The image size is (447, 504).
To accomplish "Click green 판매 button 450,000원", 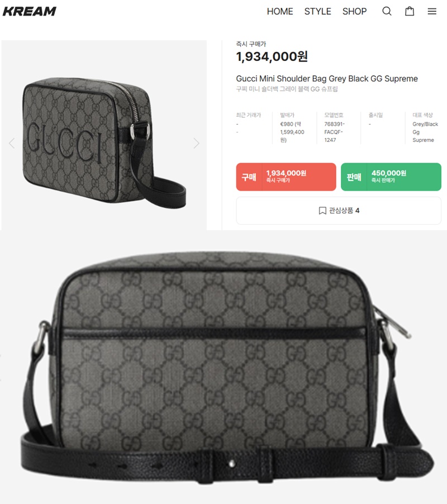I will pos(391,177).
